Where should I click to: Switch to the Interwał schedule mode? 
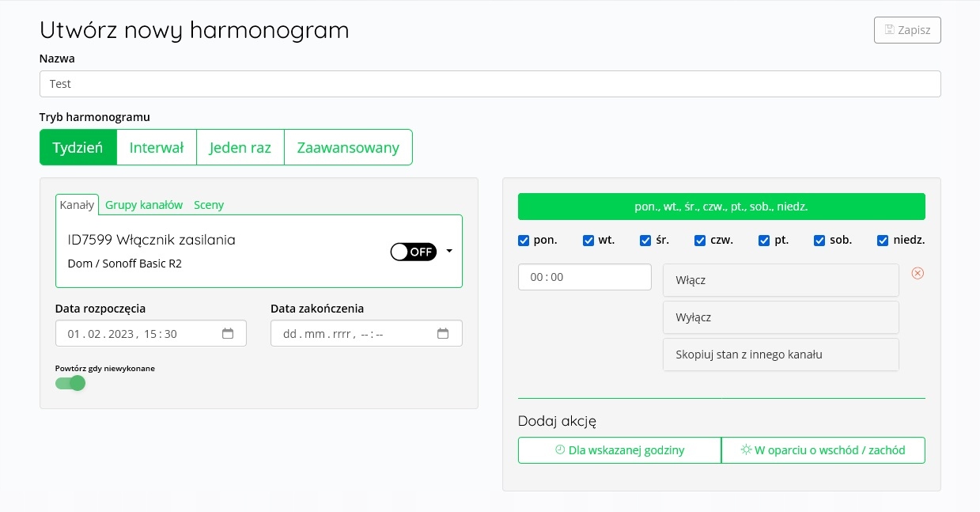(157, 147)
